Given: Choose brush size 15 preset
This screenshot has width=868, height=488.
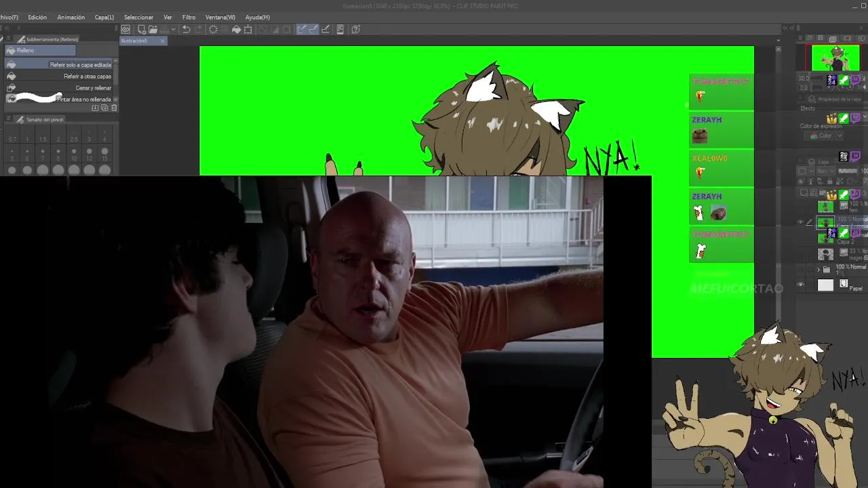Looking at the screenshot, I should [x=104, y=155].
